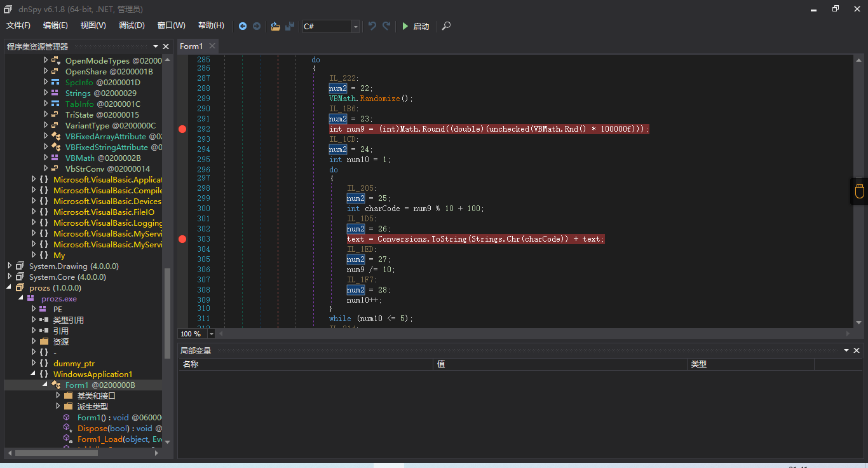Open the 视图(V) menu
868x468 pixels.
point(93,25)
